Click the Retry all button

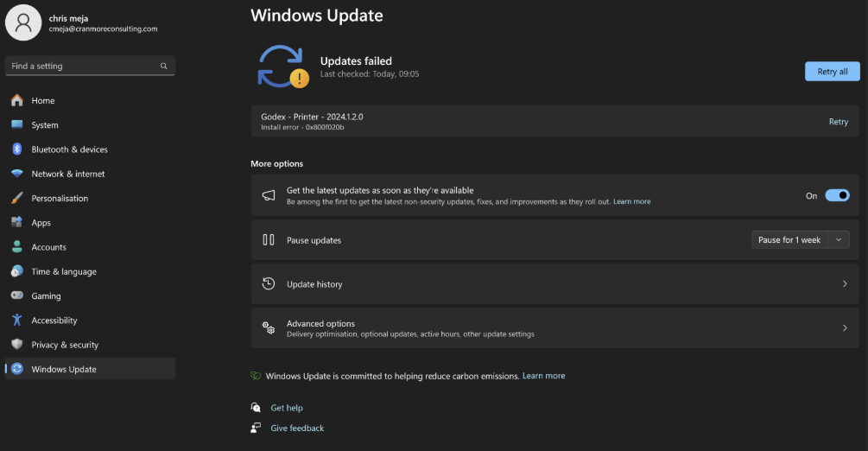(832, 72)
